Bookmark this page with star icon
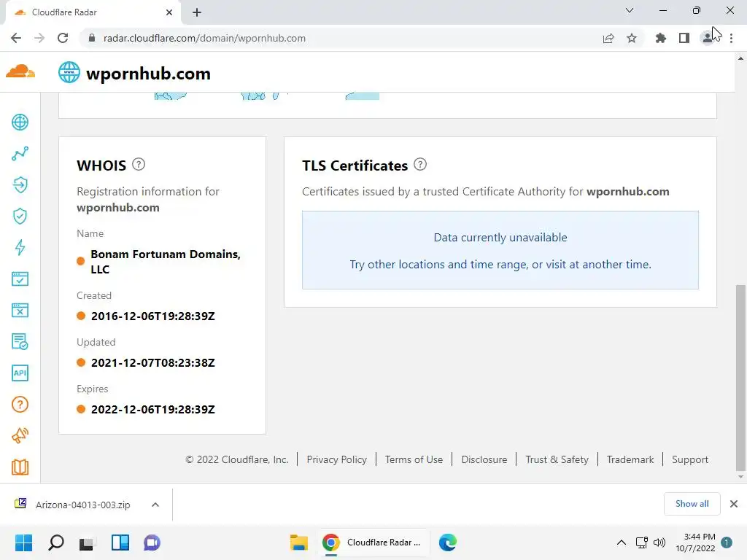Image resolution: width=747 pixels, height=560 pixels. coord(632,38)
